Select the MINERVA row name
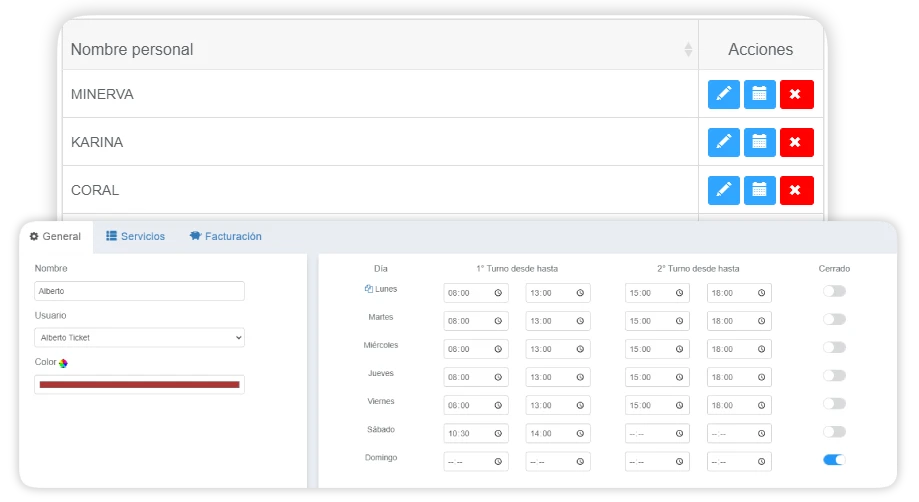The width and height of the screenshot is (919, 502). [102, 94]
